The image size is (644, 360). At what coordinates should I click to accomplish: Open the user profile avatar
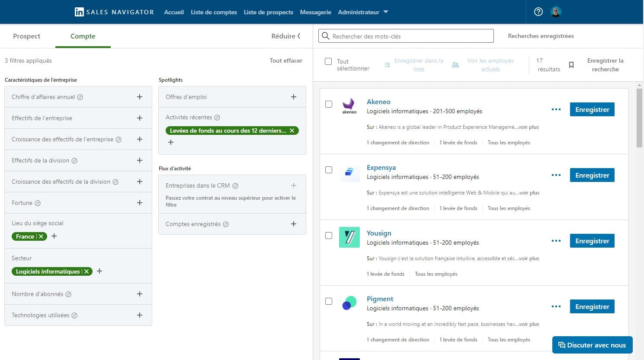[x=556, y=12]
